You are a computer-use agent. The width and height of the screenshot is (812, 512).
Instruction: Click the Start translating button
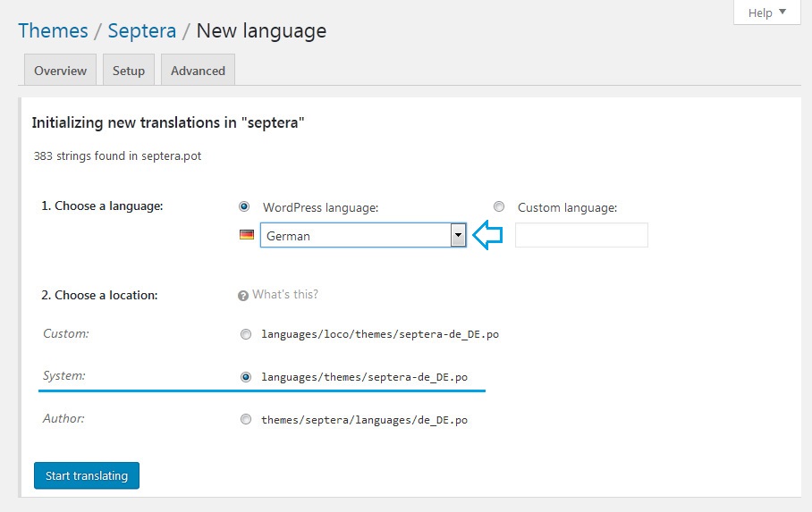(x=87, y=475)
